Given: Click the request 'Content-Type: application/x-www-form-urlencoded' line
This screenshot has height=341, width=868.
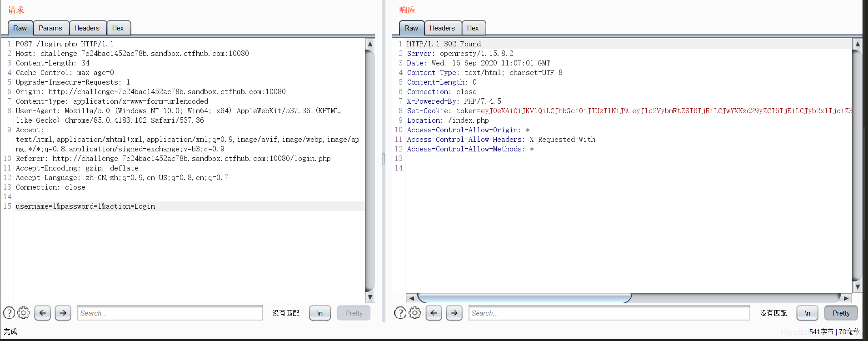Looking at the screenshot, I should click(112, 101).
